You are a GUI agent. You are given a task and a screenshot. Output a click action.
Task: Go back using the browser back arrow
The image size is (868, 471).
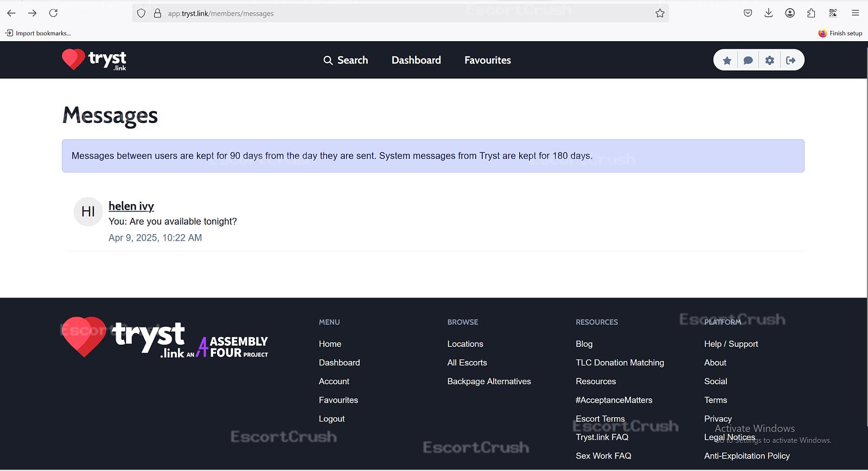tap(11, 13)
